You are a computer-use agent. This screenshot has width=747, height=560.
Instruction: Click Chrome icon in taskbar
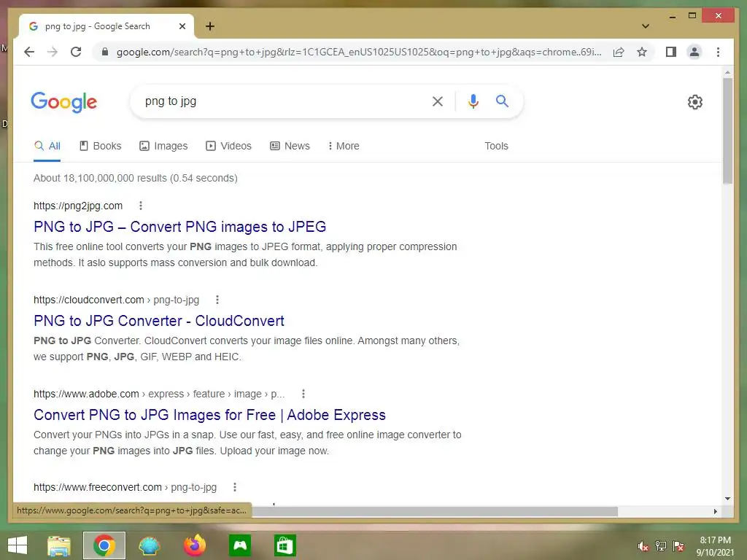[x=104, y=545]
